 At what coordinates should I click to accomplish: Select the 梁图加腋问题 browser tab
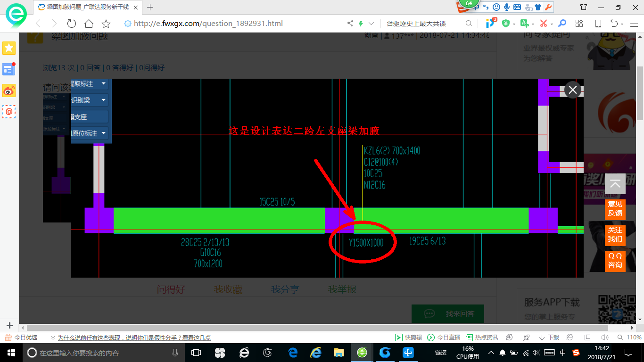(88, 7)
